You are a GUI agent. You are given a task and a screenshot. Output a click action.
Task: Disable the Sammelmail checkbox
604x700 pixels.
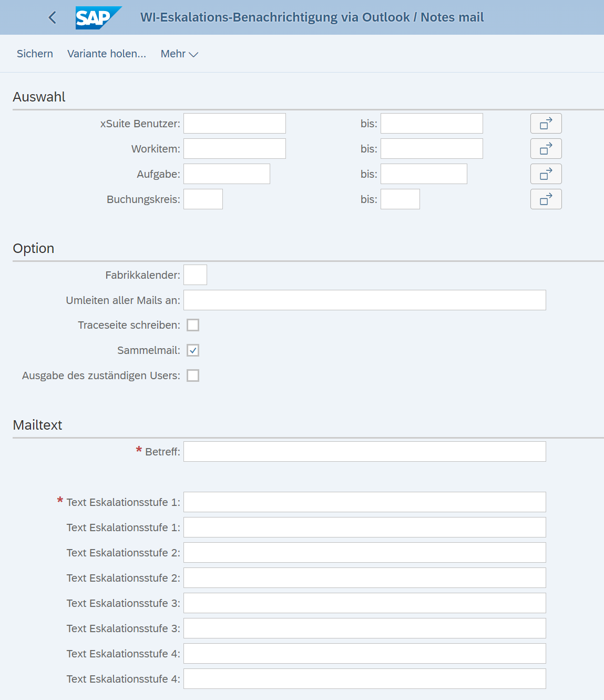193,350
